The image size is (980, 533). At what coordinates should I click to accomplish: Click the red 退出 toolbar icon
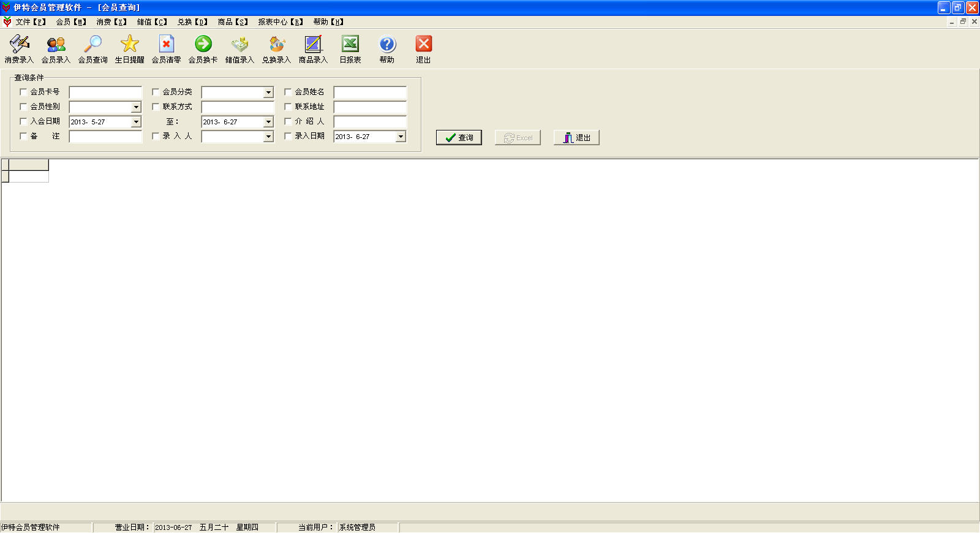424,49
